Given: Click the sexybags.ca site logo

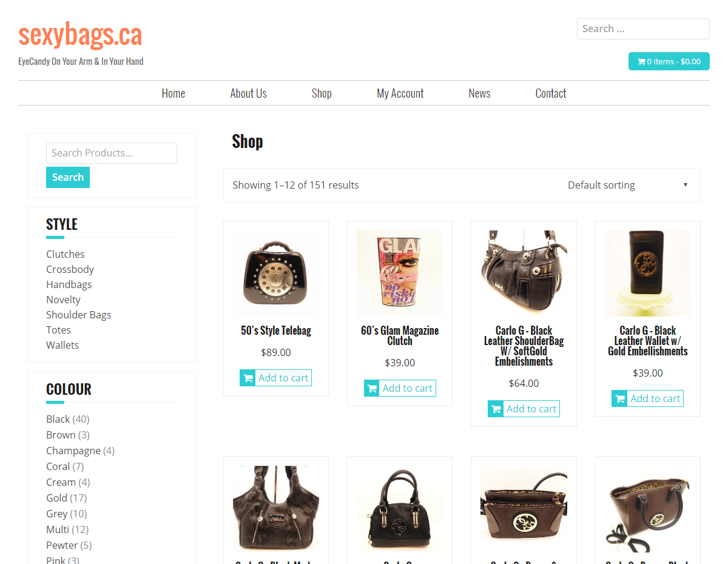Looking at the screenshot, I should click(x=80, y=35).
